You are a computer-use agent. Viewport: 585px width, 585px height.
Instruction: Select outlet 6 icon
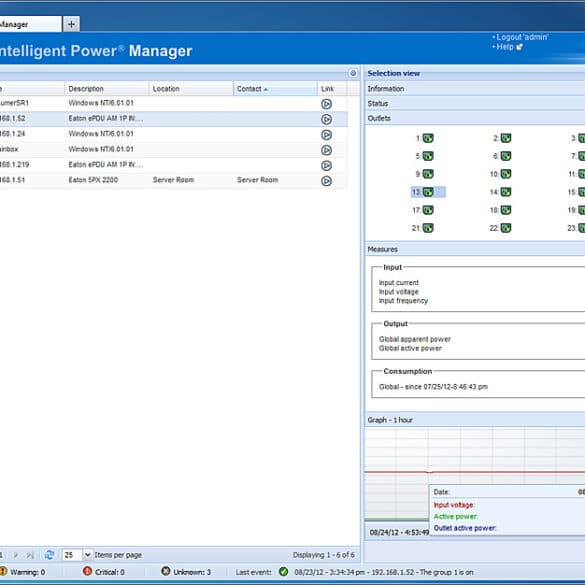(506, 156)
